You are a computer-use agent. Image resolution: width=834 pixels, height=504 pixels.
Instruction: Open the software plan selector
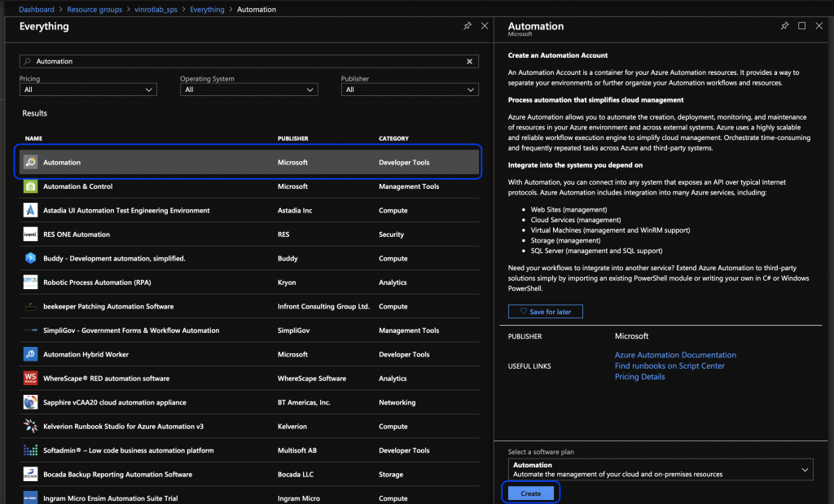point(661,469)
